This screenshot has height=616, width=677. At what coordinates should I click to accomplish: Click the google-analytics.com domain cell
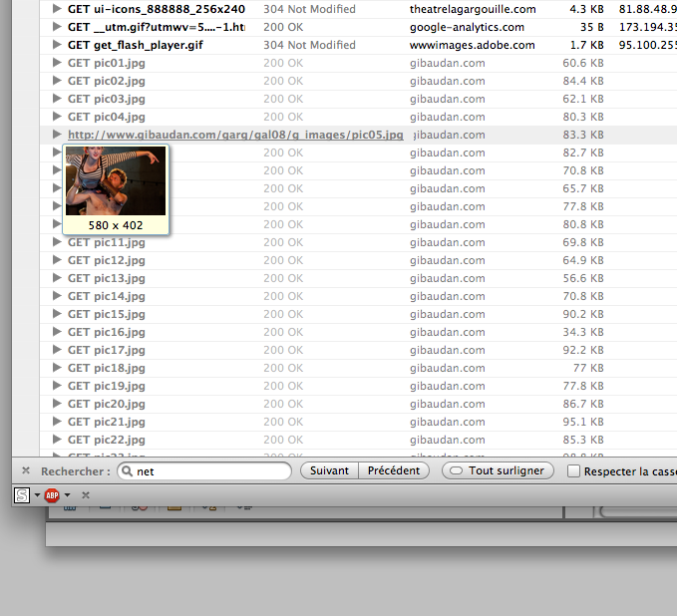(x=467, y=27)
